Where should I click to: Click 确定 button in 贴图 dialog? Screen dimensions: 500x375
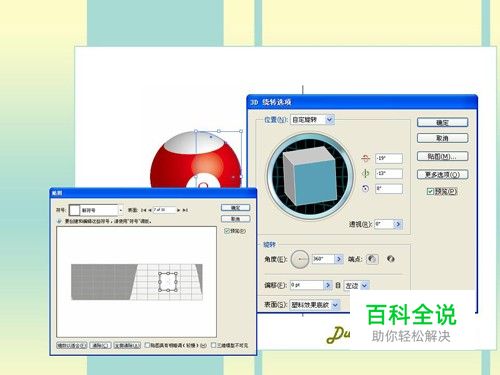click(235, 208)
